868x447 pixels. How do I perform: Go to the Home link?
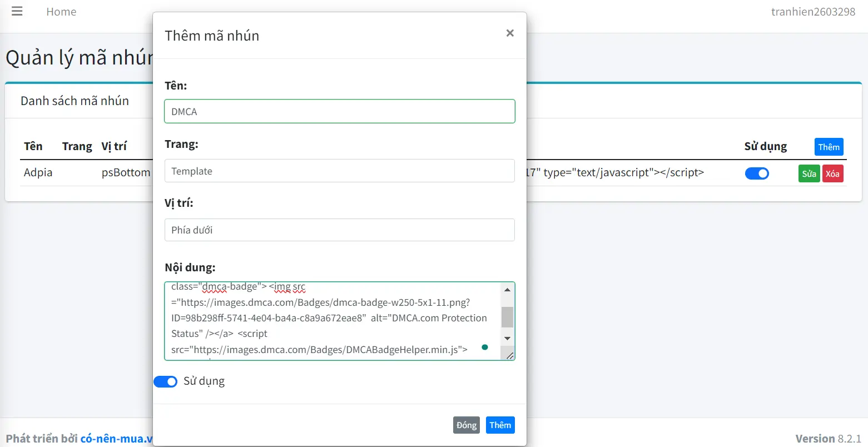[x=61, y=12]
